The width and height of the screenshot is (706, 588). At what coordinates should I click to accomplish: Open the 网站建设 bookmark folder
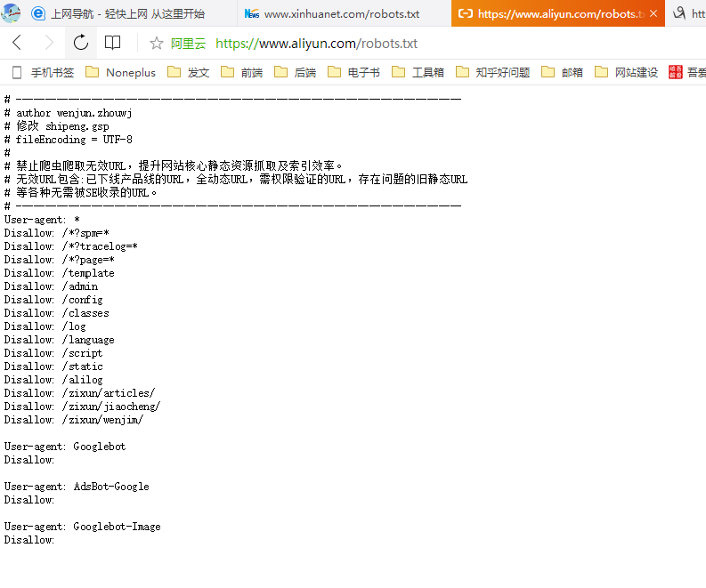[626, 72]
